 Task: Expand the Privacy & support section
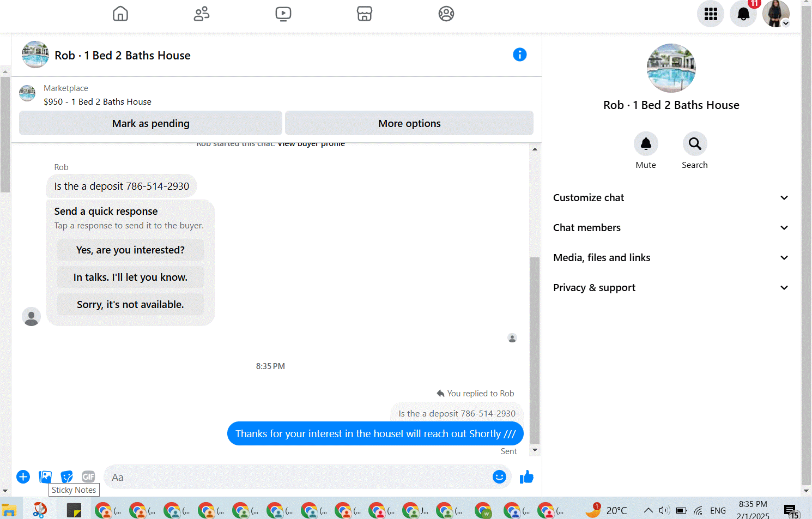[671, 288]
